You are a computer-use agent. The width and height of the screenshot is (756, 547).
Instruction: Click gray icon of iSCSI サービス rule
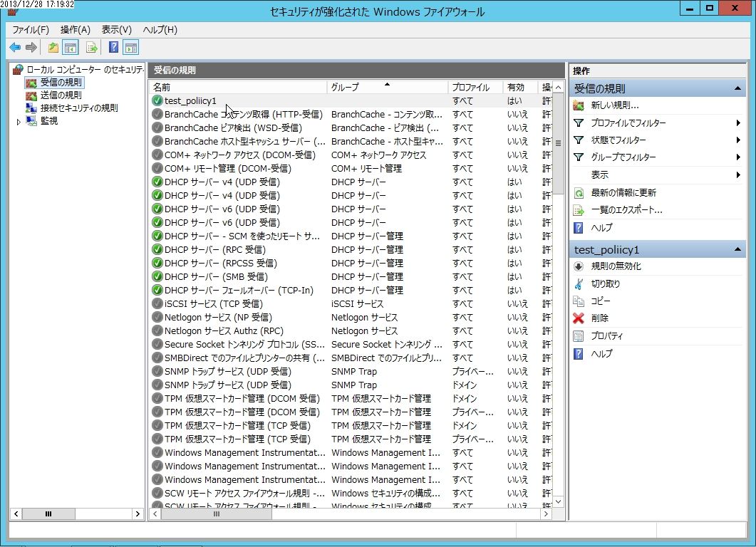[157, 303]
